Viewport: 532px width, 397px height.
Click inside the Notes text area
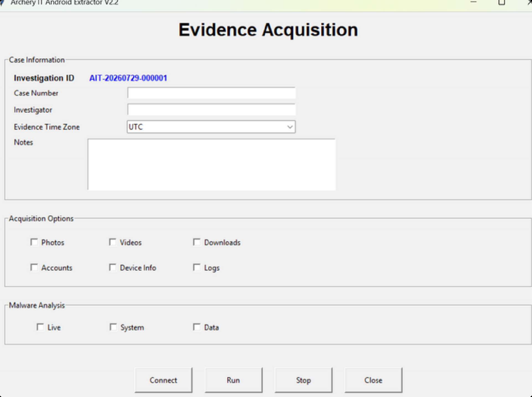[x=212, y=164]
